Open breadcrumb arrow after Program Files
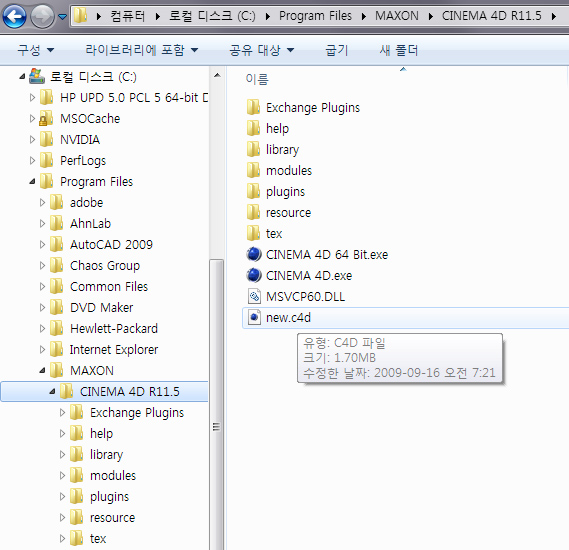The image size is (569, 550). 364,16
